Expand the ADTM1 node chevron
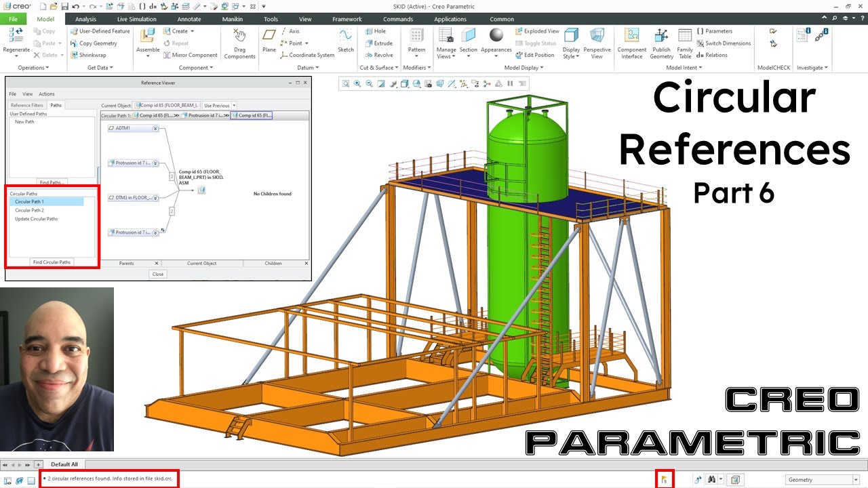Viewport: 868px width, 488px height. tap(155, 128)
